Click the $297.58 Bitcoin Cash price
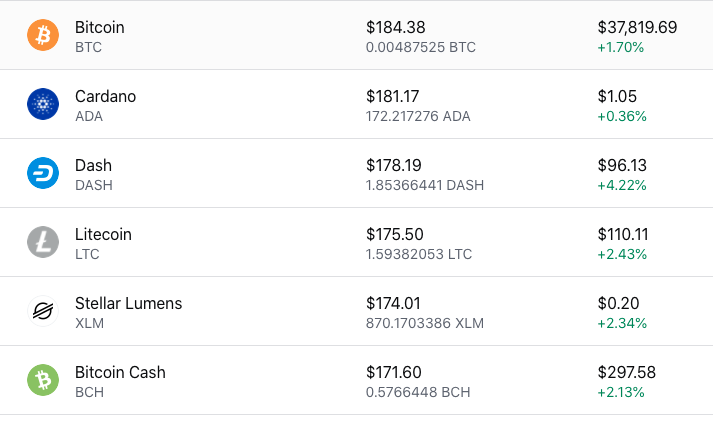The height and width of the screenshot is (424, 713). pyautogui.click(x=627, y=372)
